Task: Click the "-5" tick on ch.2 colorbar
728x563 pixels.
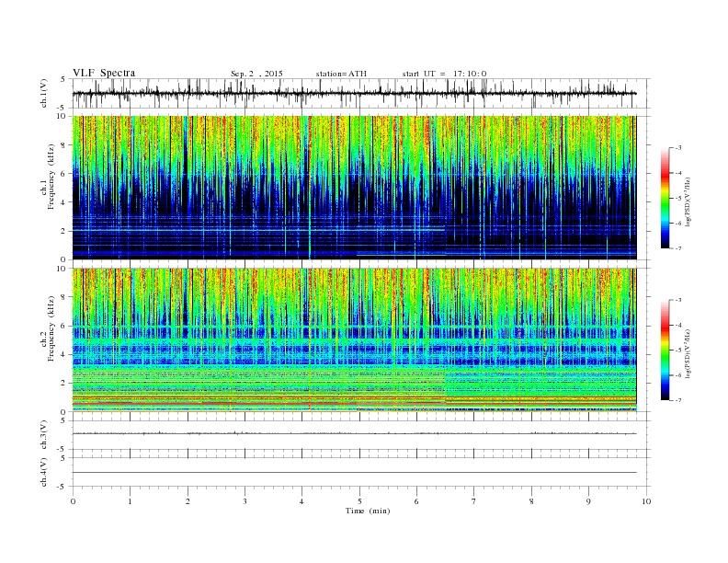Action: coord(678,350)
